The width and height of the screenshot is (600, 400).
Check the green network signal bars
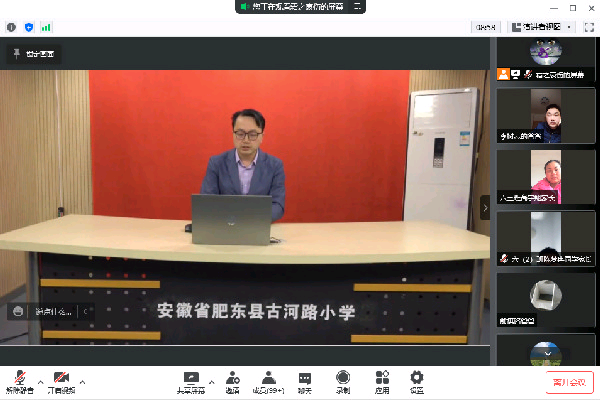pos(46,27)
